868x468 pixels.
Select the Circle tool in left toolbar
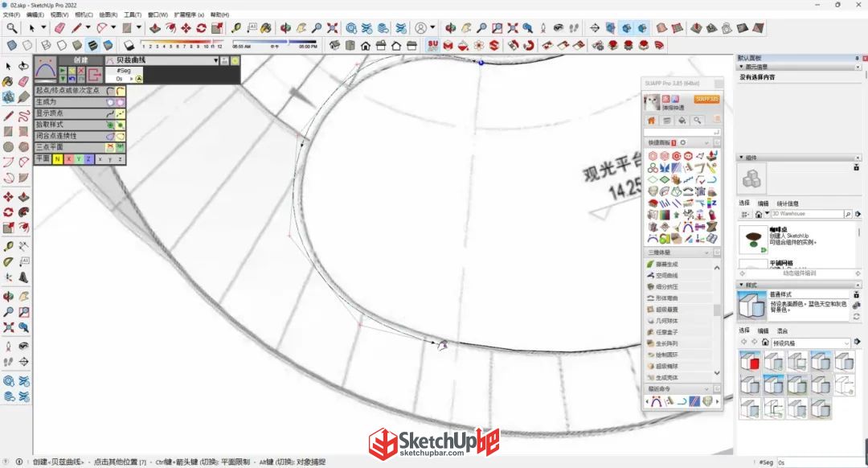click(8, 147)
